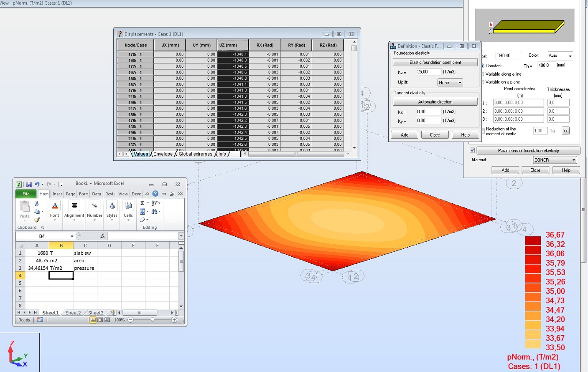The height and width of the screenshot is (372, 588).
Task: Open the Info tab in the Displacements window
Action: click(222, 154)
